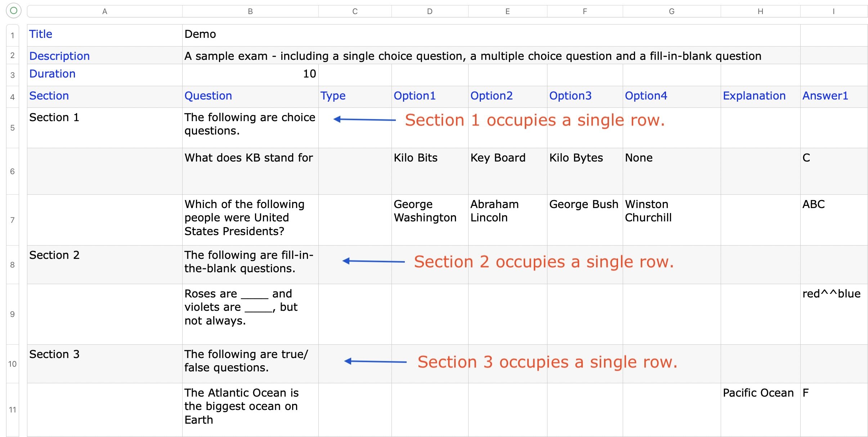Select column B header
The height and width of the screenshot is (437, 868).
[250, 12]
